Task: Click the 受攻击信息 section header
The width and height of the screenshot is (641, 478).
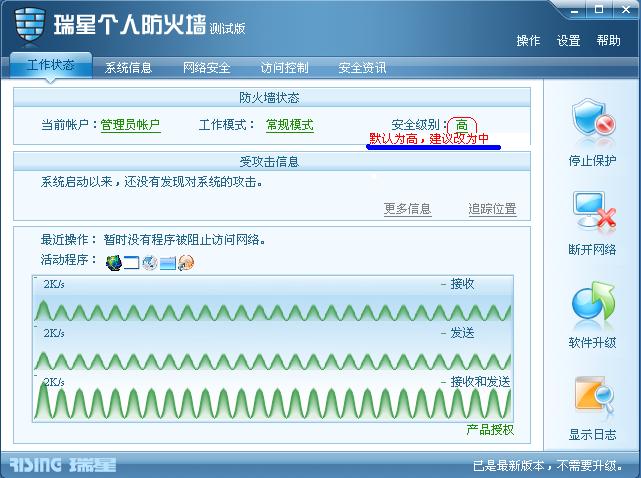Action: pyautogui.click(x=272, y=162)
